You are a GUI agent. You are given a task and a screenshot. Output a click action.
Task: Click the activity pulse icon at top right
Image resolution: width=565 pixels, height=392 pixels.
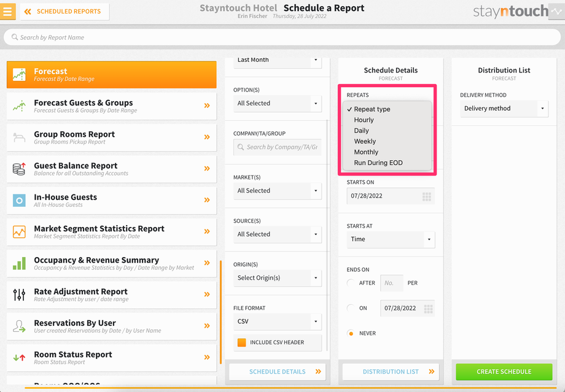(556, 11)
